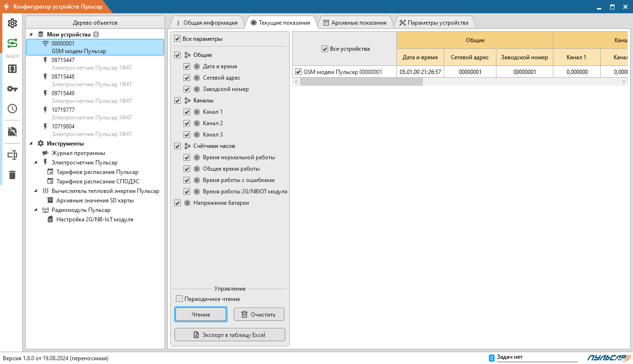Select the green device tree sidebar icon
Viewport: 633px width, 364px height.
point(12,44)
